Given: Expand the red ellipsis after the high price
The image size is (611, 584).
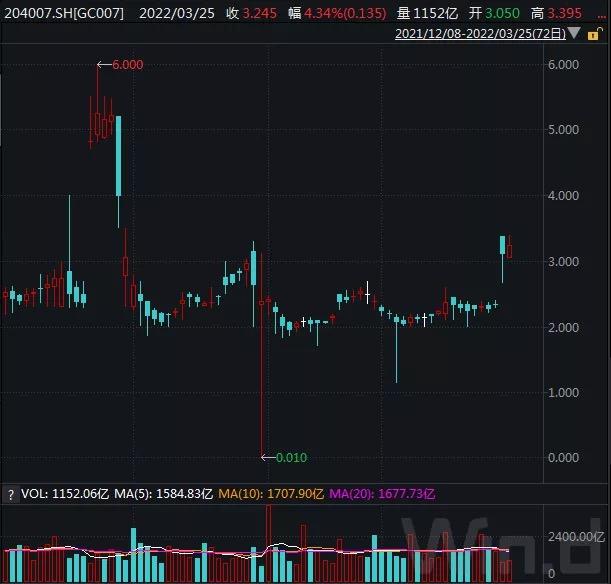Looking at the screenshot, I should [x=603, y=16].
